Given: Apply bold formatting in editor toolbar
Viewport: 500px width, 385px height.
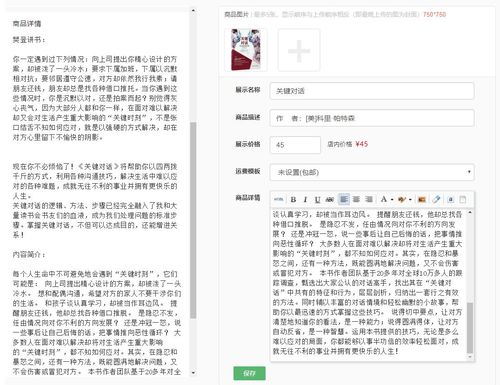Looking at the screenshot, I should [x=293, y=199].
